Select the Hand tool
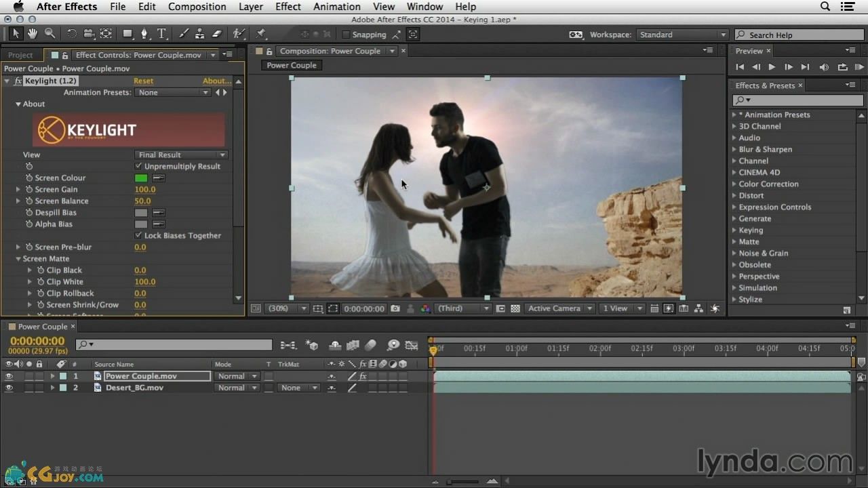Screen dimensions: 868x488 (33, 33)
